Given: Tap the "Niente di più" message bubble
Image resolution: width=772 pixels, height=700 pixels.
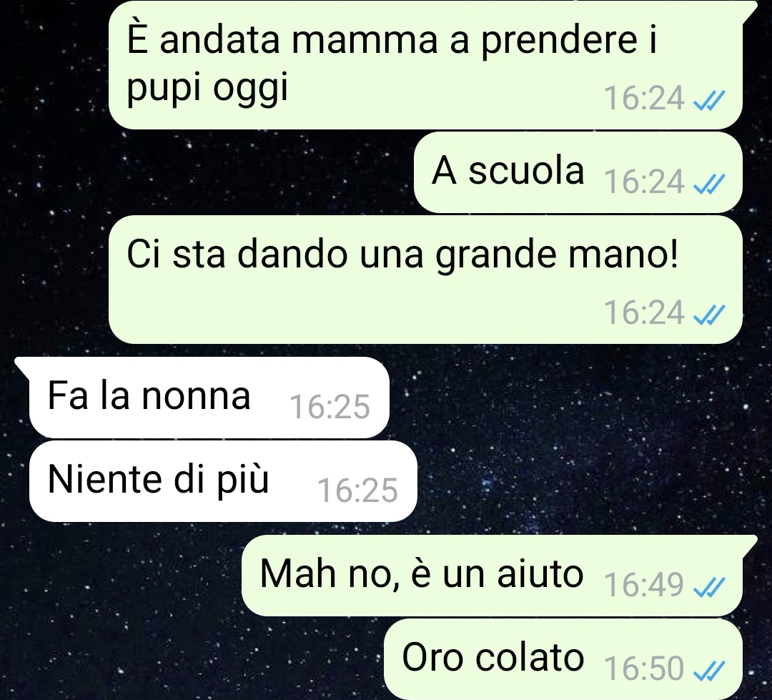Looking at the screenshot, I should (x=223, y=480).
